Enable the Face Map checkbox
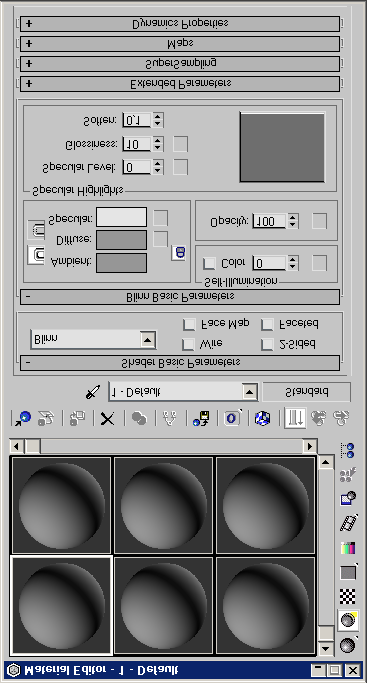 coord(188,324)
